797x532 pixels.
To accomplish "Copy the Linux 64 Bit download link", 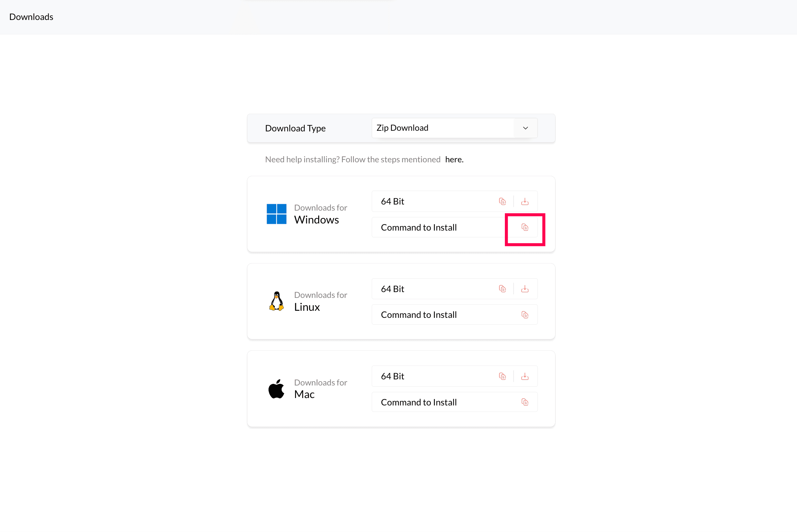I will click(502, 289).
